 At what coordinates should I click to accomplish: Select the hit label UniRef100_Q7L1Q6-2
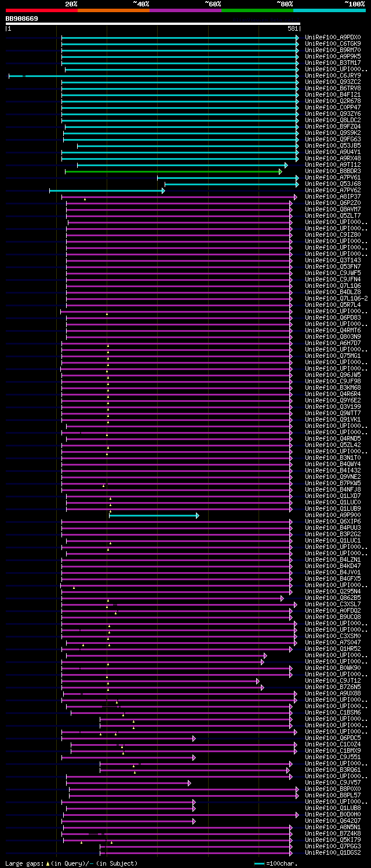click(x=336, y=299)
